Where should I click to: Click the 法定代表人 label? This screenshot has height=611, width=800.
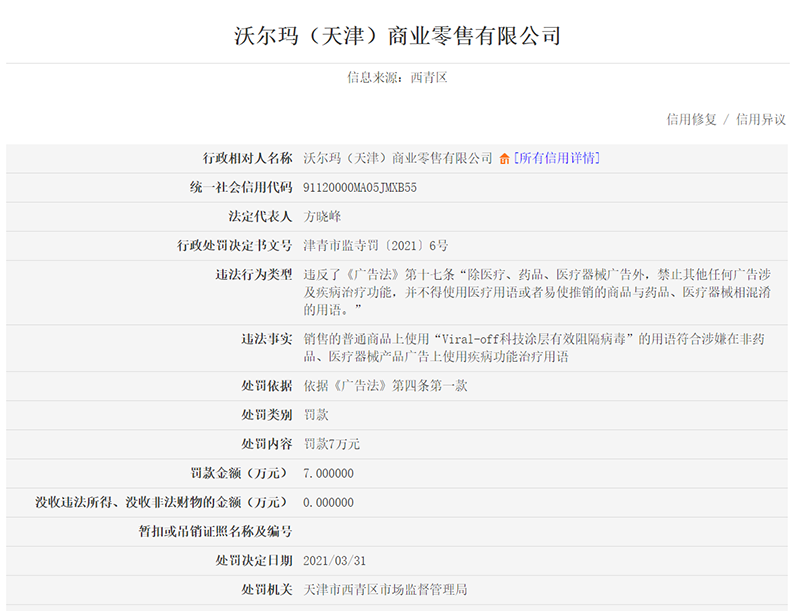pos(260,217)
